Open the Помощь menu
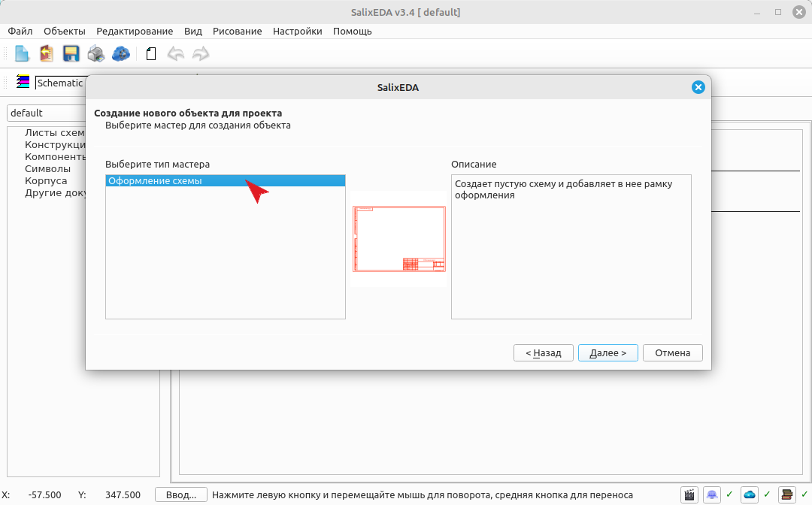The height and width of the screenshot is (505, 812). click(x=352, y=31)
